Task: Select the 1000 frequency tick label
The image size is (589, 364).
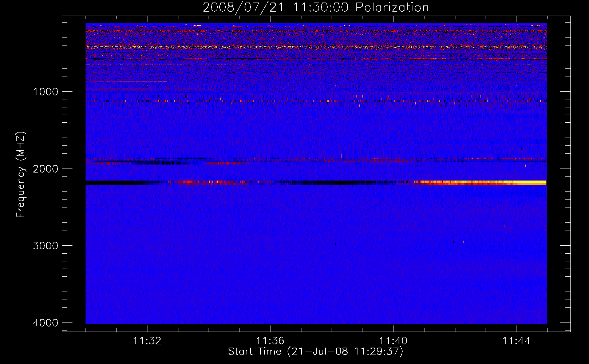Action: pos(46,92)
